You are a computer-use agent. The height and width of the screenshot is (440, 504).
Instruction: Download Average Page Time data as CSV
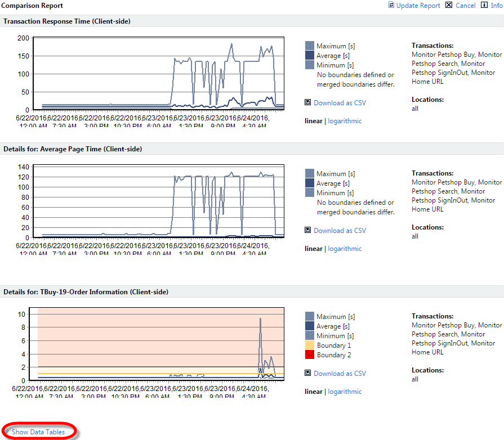point(340,231)
